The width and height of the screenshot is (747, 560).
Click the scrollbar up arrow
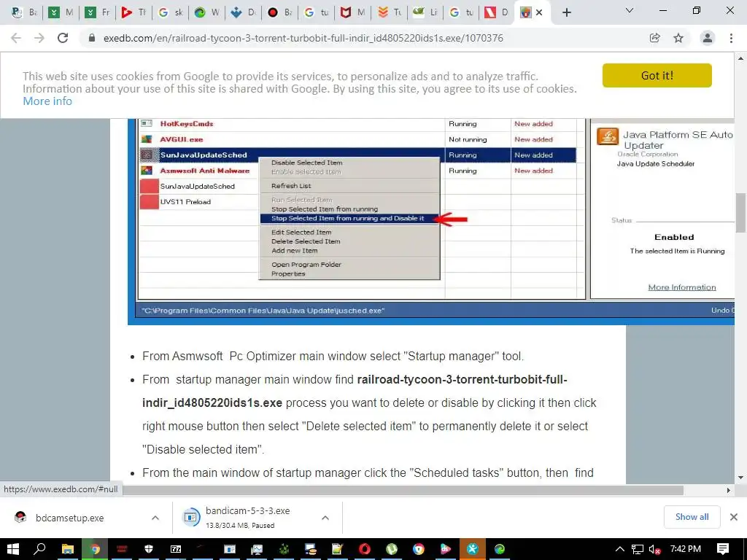pos(740,58)
